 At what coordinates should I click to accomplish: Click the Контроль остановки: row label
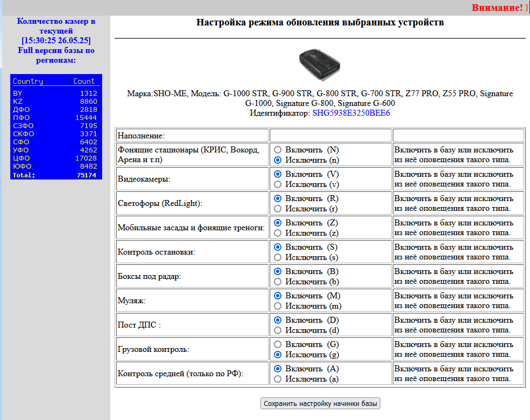[x=156, y=252]
